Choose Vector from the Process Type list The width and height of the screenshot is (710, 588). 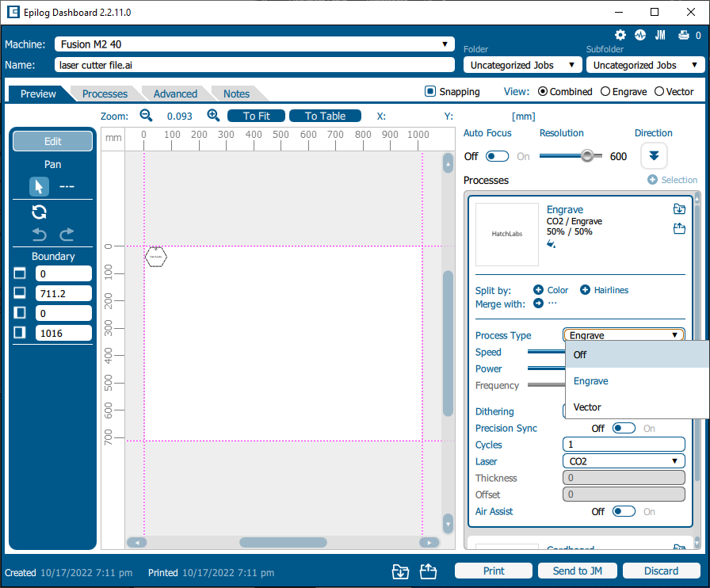[587, 407]
